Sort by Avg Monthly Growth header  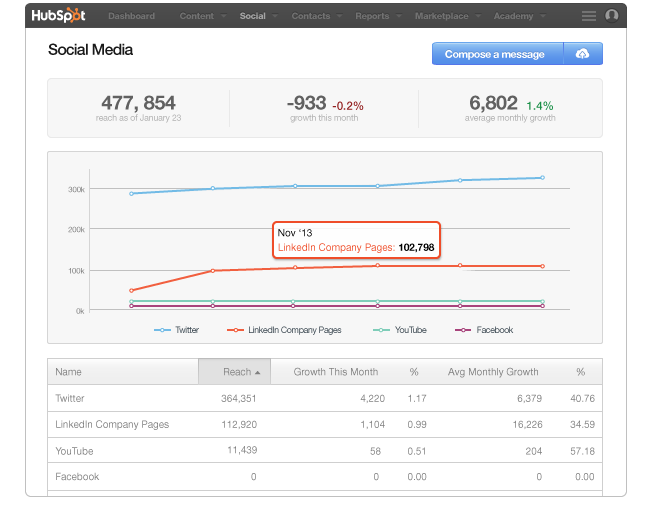493,372
